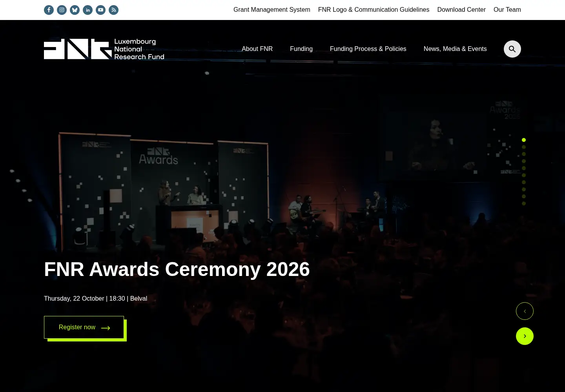Jump to the last slide indicator dot

(x=524, y=203)
